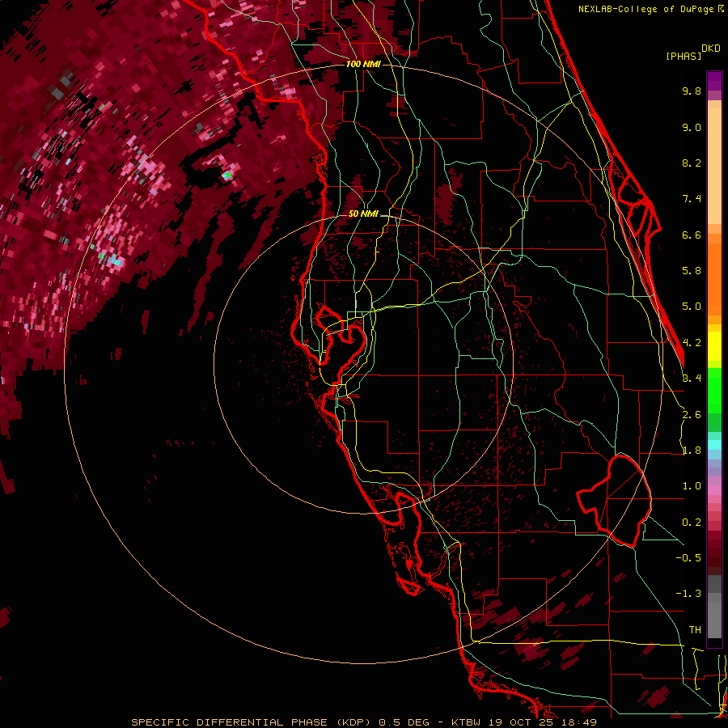
Task: Click the 6.6 scale value
Action: (x=692, y=235)
